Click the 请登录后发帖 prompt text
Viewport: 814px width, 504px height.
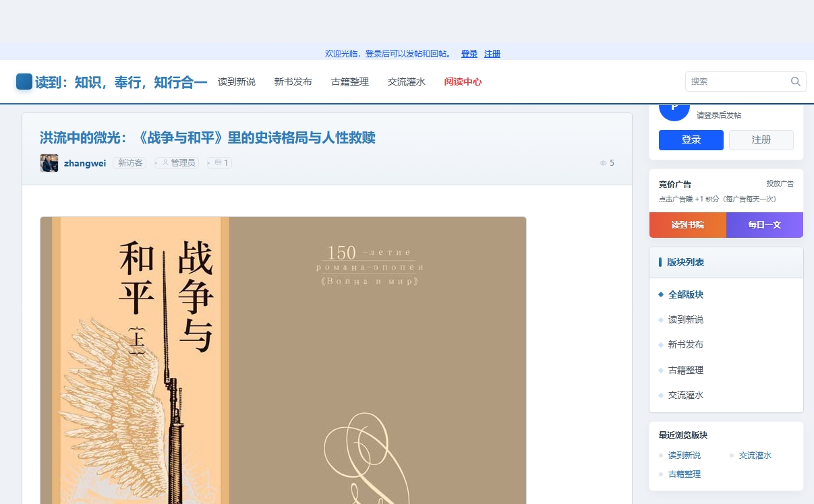pyautogui.click(x=719, y=115)
